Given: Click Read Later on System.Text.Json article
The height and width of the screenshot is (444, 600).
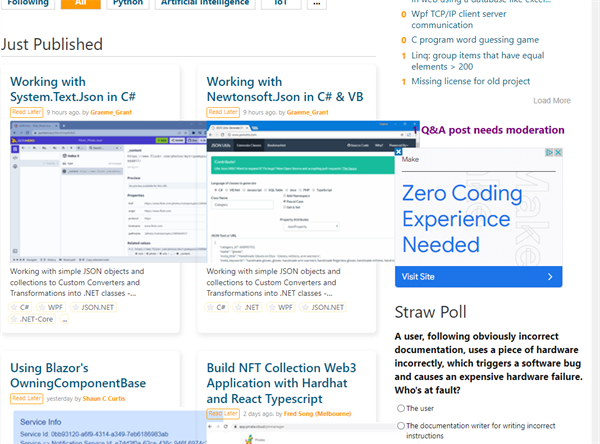Looking at the screenshot, I should (26, 112).
